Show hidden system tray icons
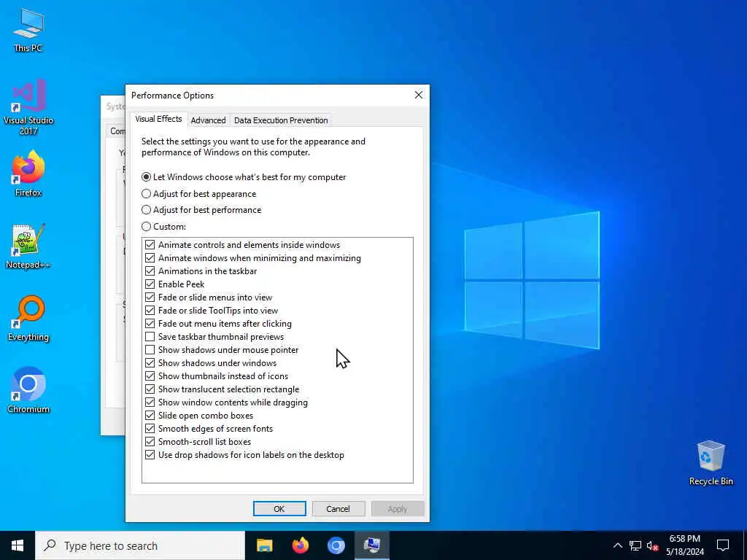 [x=617, y=545]
